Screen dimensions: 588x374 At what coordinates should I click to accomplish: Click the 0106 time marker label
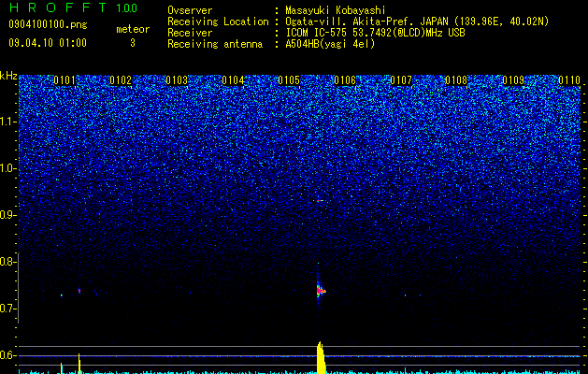[345, 80]
